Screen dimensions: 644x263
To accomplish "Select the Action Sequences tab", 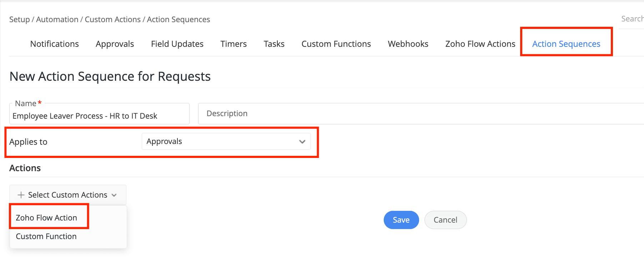I will click(566, 44).
